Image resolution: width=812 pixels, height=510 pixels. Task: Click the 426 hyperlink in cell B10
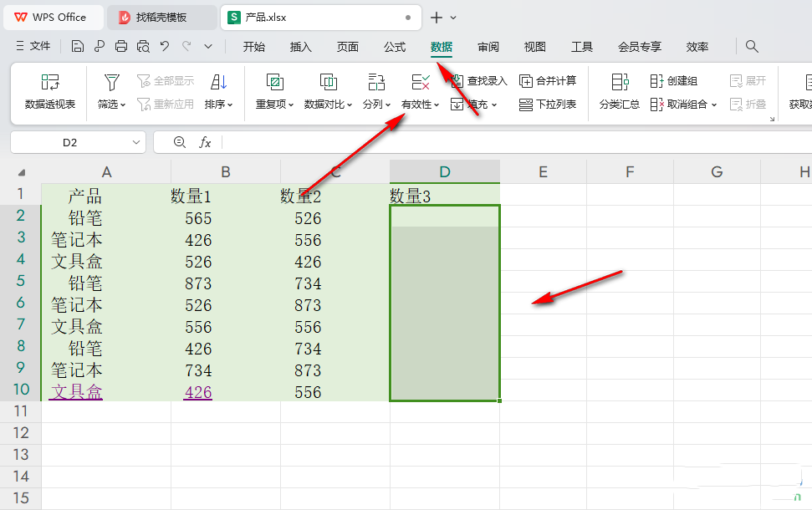pos(198,392)
